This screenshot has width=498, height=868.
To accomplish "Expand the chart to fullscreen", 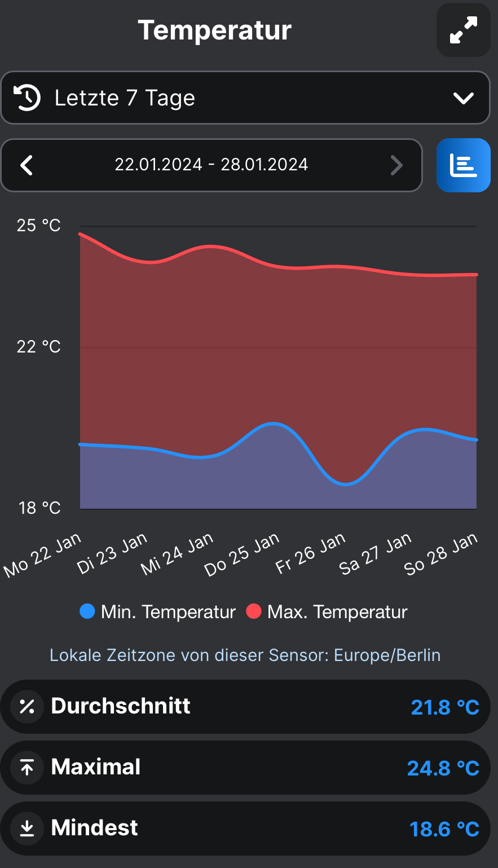I will 463,30.
